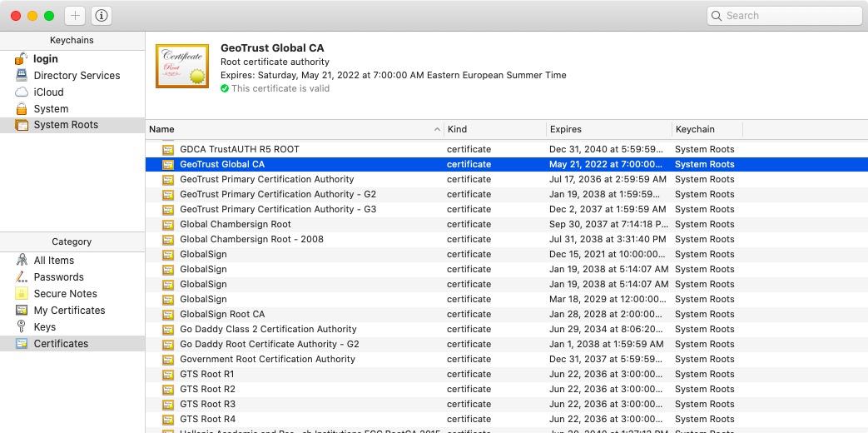Click the plus button to add keychain item
This screenshot has height=433, width=868.
[75, 16]
